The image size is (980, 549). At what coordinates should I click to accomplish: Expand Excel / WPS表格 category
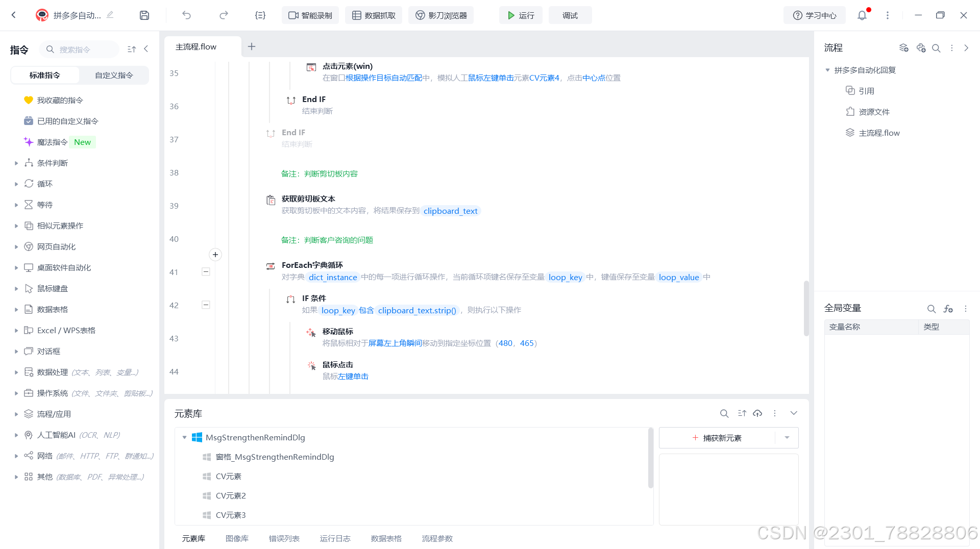coord(16,331)
